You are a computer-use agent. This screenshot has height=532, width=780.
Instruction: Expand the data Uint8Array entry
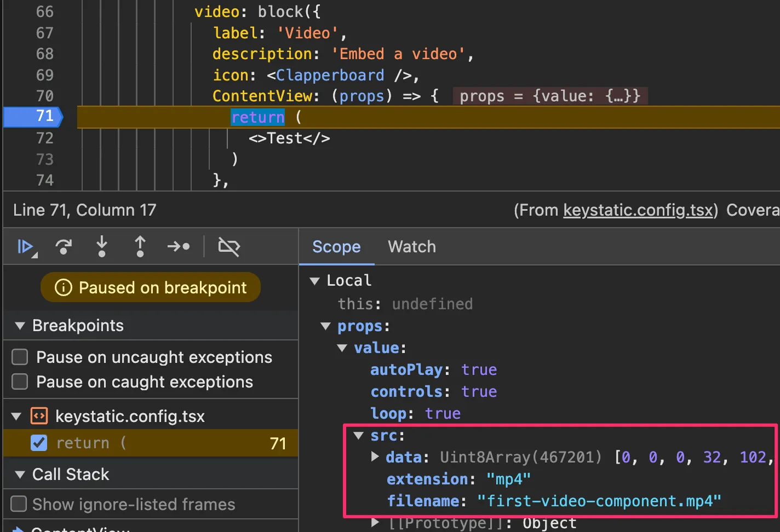pos(375,457)
